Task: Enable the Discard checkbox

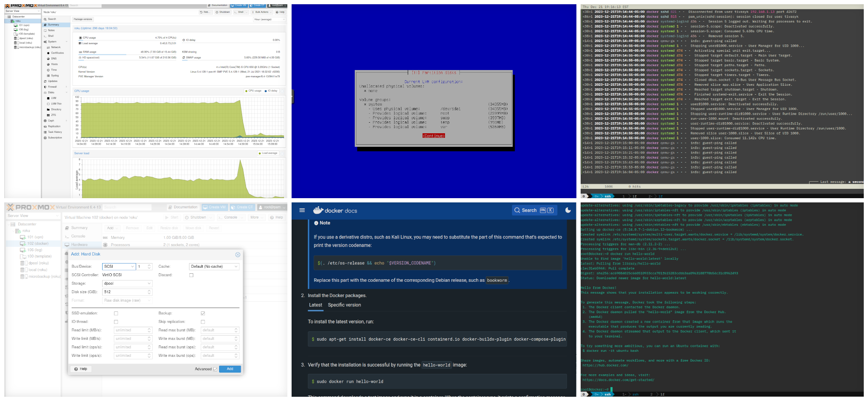Action: point(191,275)
